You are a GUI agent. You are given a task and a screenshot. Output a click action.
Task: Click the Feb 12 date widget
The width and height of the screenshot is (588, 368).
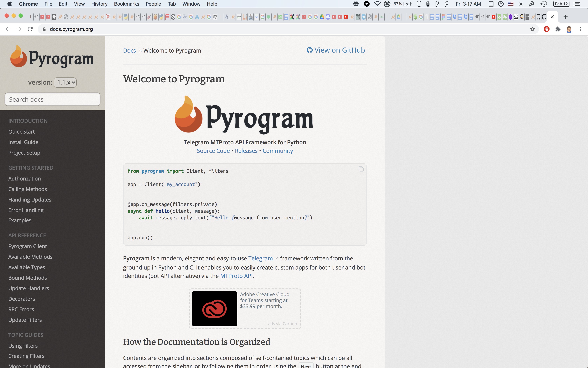tap(561, 4)
